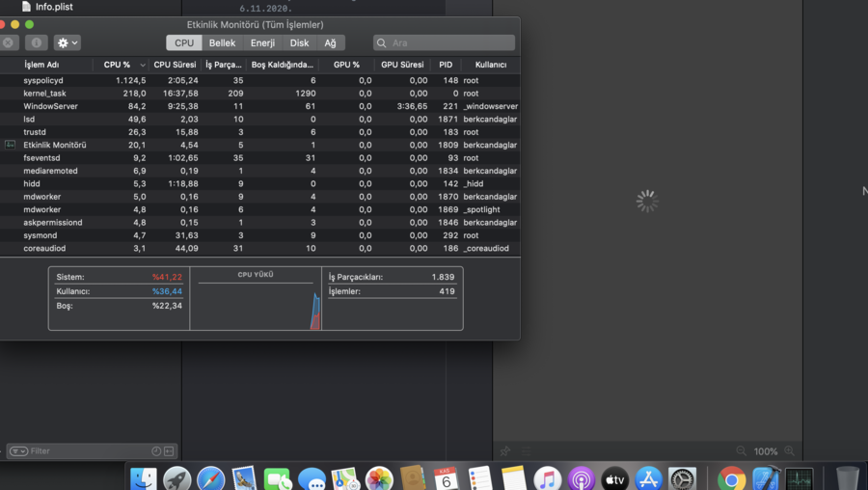This screenshot has width=868, height=490.
Task: Open the Enerji tab
Action: (262, 42)
